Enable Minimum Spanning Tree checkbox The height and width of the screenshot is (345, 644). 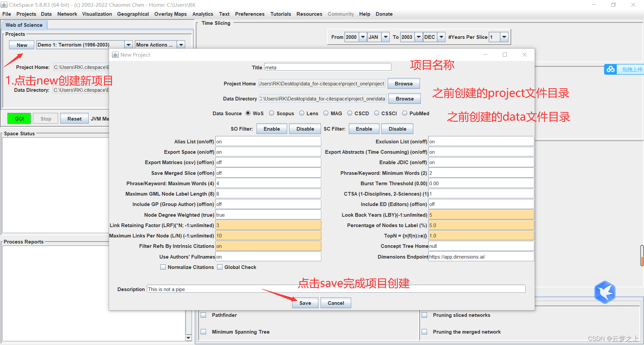point(203,332)
